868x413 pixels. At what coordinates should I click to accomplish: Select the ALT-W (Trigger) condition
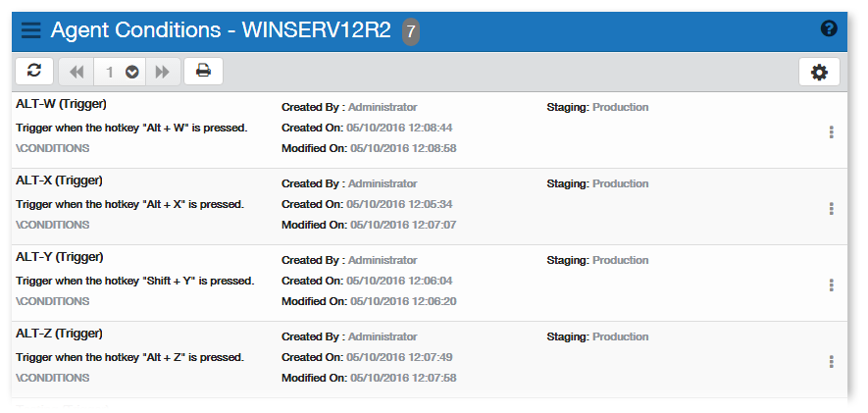pyautogui.click(x=61, y=104)
